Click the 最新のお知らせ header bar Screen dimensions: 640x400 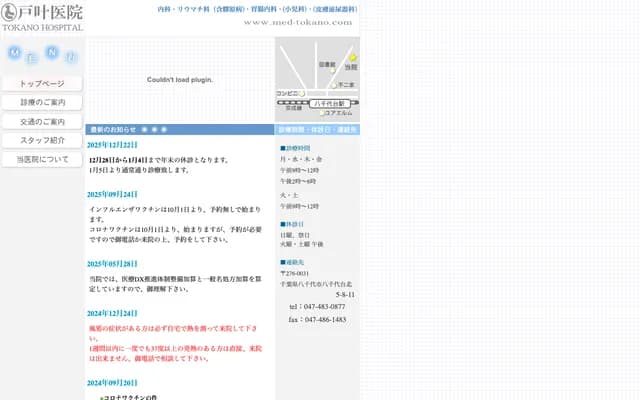coord(180,130)
